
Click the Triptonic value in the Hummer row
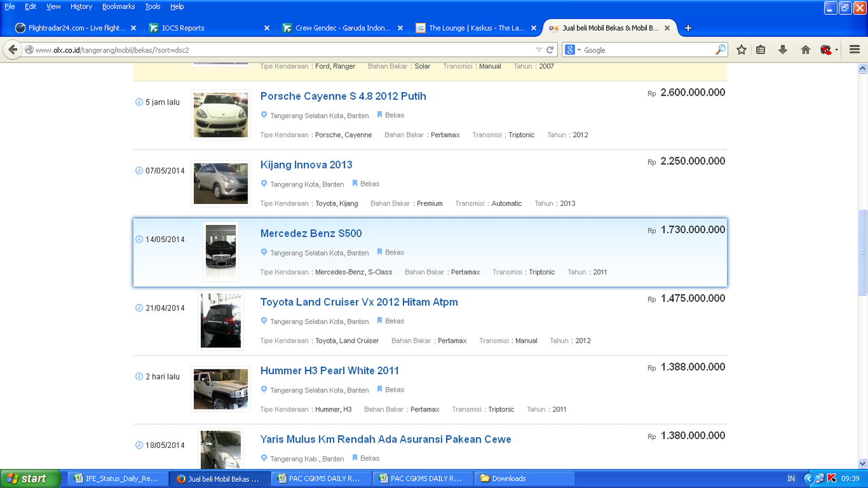click(x=501, y=409)
